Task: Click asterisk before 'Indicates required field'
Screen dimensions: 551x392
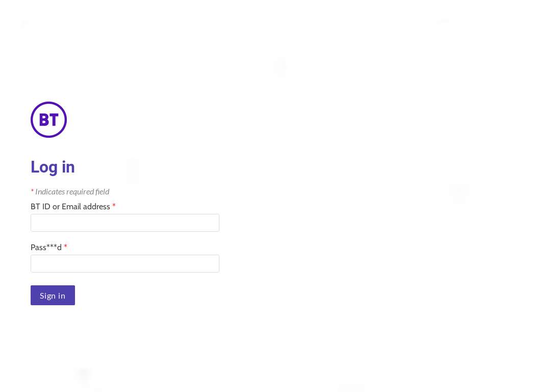Action: point(32,191)
